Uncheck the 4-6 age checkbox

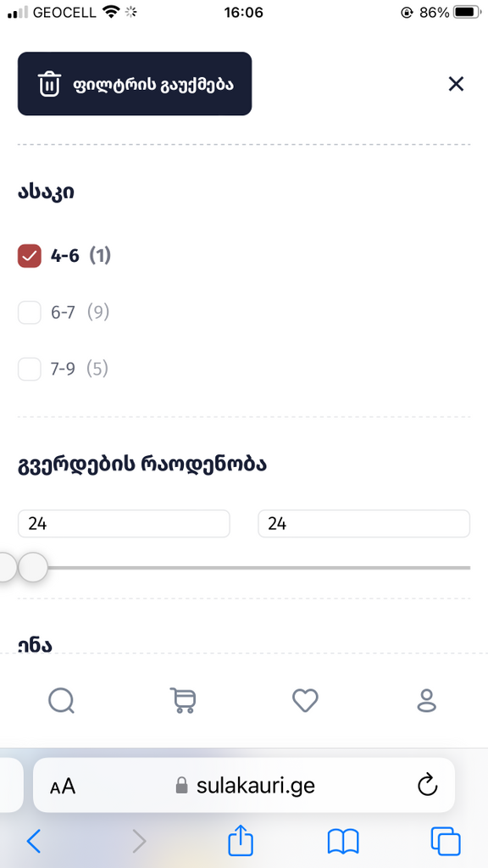coord(30,256)
